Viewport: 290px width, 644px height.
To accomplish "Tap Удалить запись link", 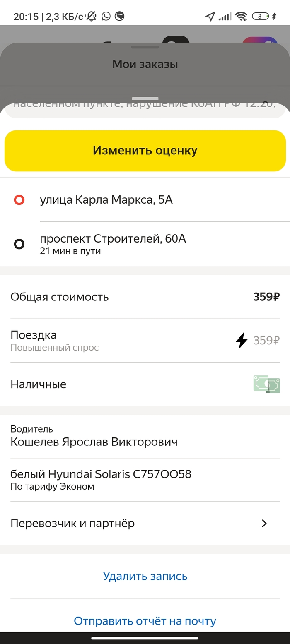I will point(145,576).
